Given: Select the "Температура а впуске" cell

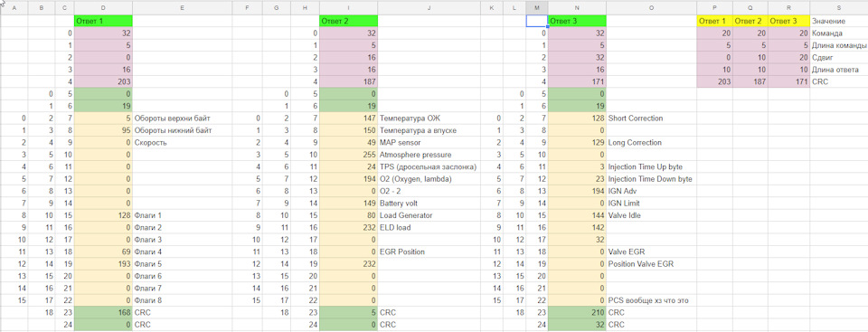Looking at the screenshot, I should click(x=429, y=130).
